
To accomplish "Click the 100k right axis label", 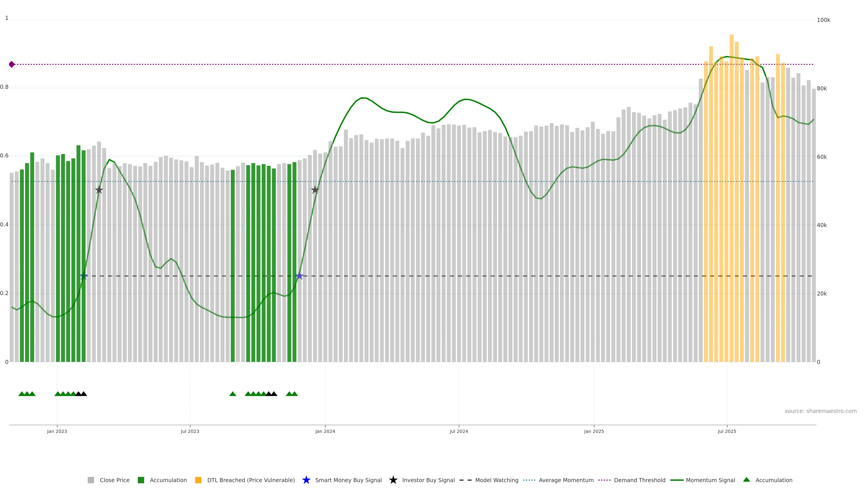I will click(823, 20).
